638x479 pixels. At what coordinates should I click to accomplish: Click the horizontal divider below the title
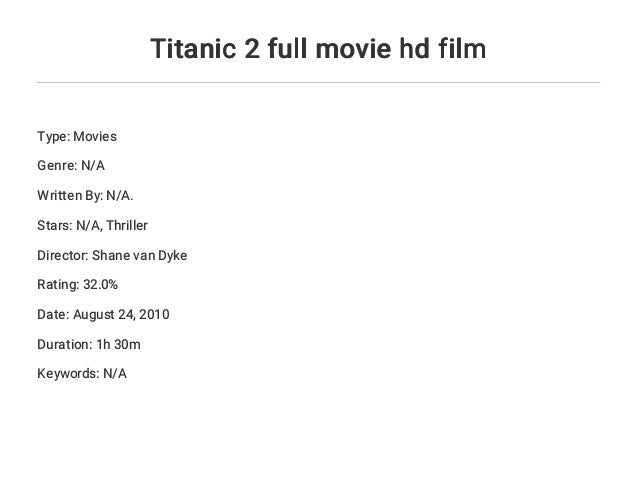coord(318,82)
